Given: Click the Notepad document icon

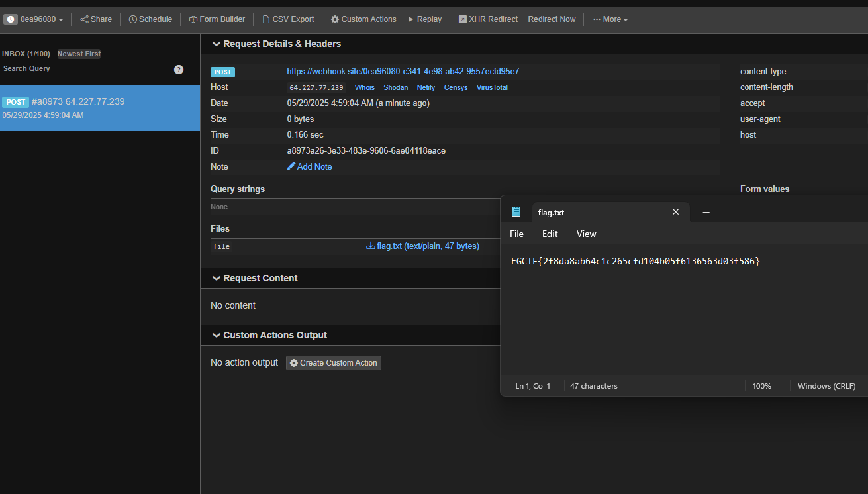Looking at the screenshot, I should (x=516, y=212).
